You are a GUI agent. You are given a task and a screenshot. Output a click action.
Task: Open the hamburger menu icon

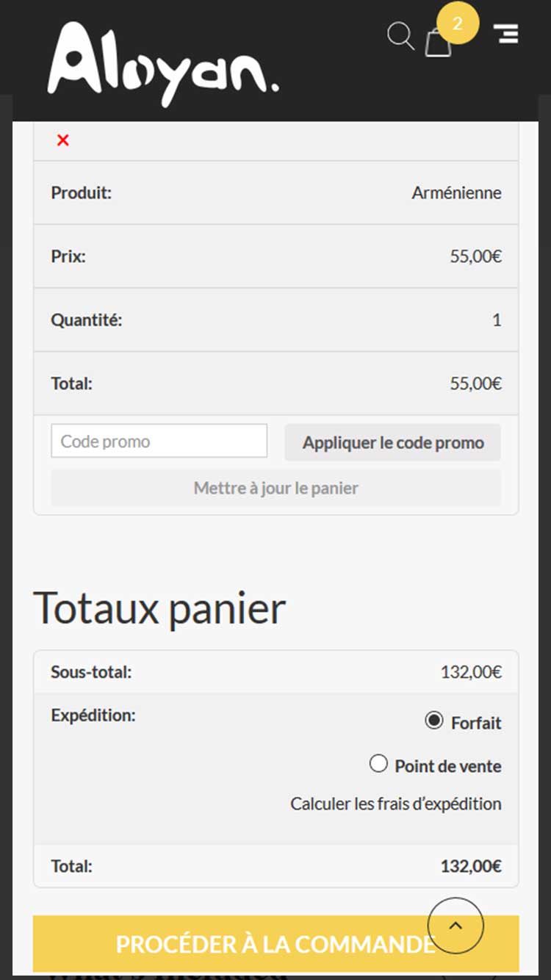pos(505,33)
